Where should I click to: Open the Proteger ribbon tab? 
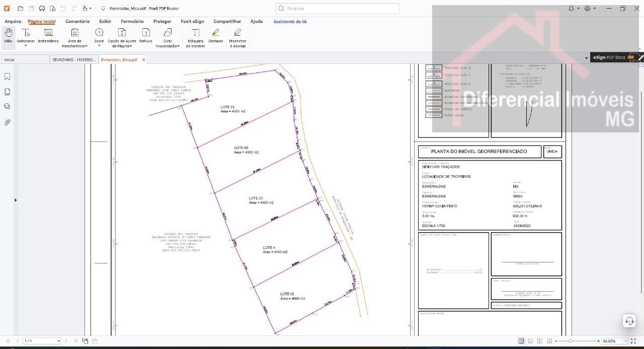point(162,21)
